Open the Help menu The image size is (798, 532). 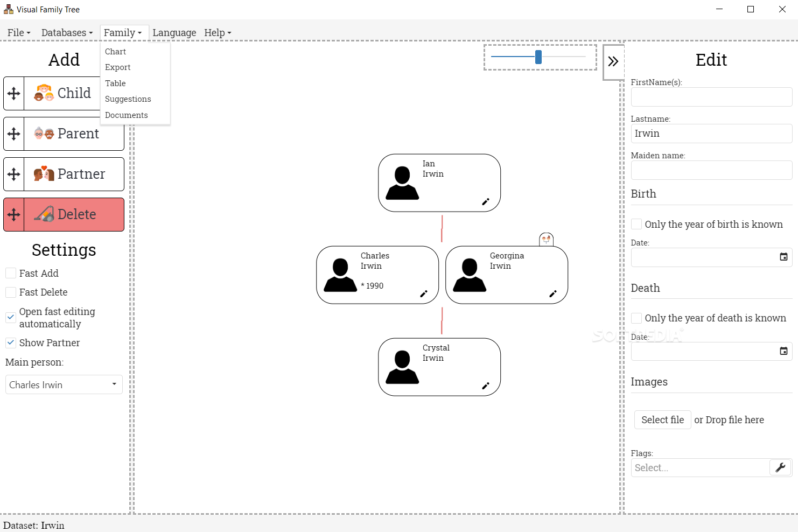(x=218, y=32)
